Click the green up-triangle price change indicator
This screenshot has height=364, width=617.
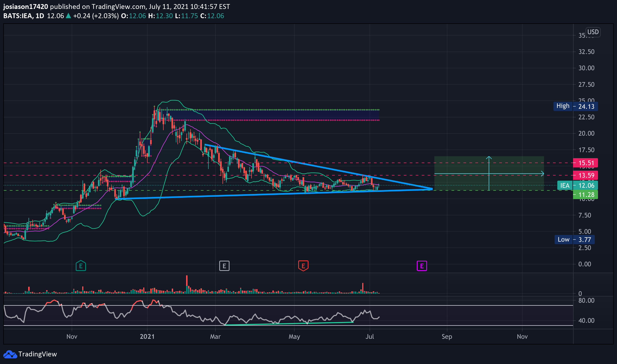coord(68,16)
